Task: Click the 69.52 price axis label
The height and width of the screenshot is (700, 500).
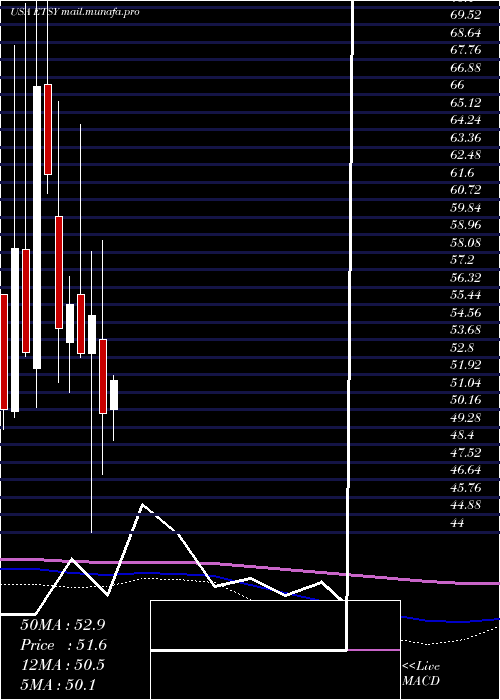Action: [466, 15]
